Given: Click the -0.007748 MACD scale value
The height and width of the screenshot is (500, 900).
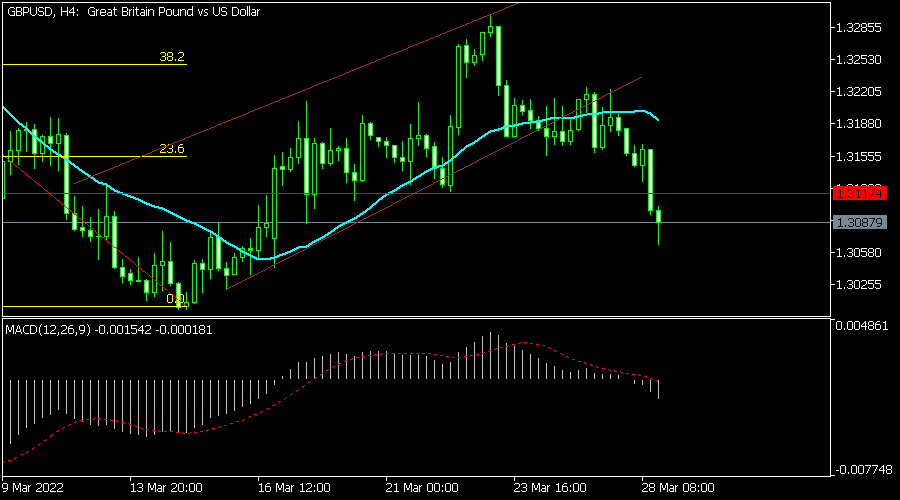Looking at the screenshot, I should click(x=862, y=470).
